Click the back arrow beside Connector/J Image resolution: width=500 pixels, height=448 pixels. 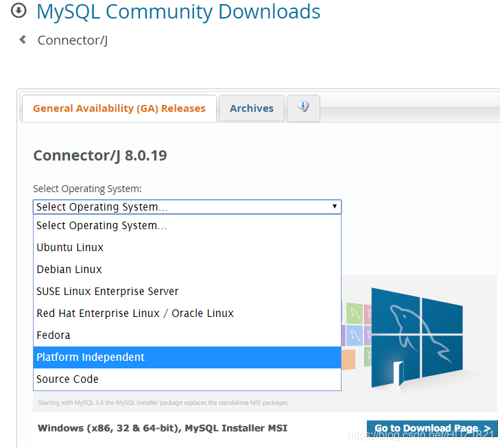[x=23, y=40]
